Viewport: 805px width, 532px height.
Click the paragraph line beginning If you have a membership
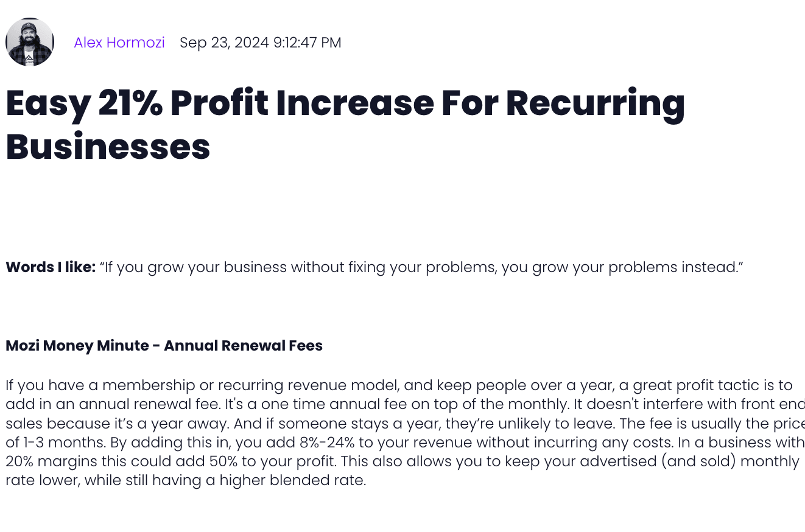[399, 385]
